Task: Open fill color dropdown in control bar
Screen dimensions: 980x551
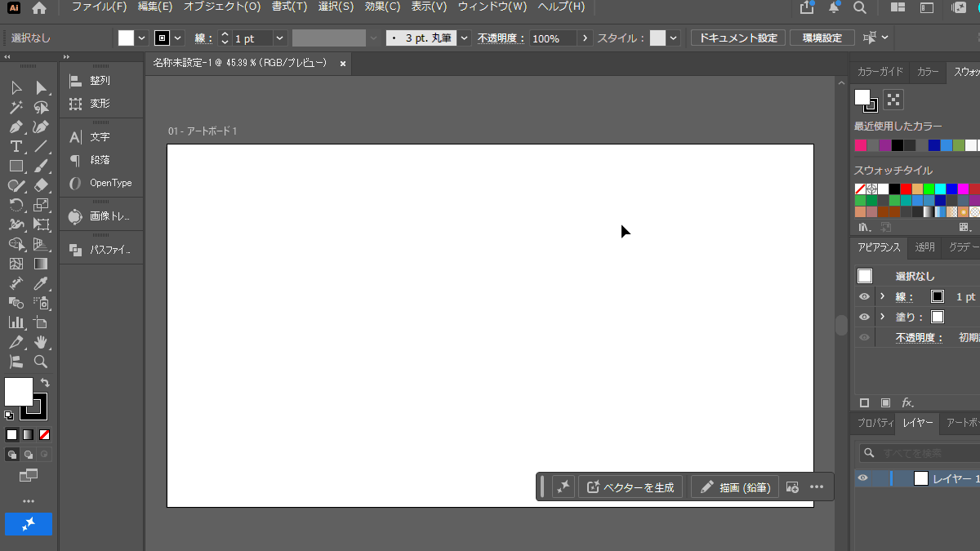Action: click(141, 38)
